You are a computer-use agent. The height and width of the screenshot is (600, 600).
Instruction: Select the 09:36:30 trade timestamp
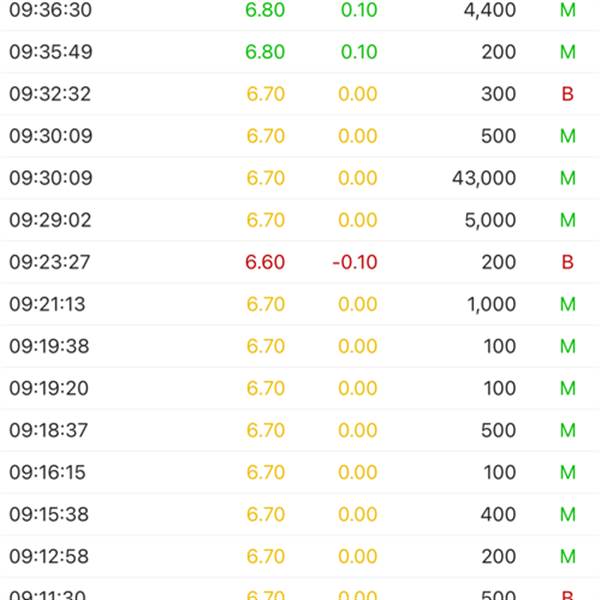coord(49,10)
